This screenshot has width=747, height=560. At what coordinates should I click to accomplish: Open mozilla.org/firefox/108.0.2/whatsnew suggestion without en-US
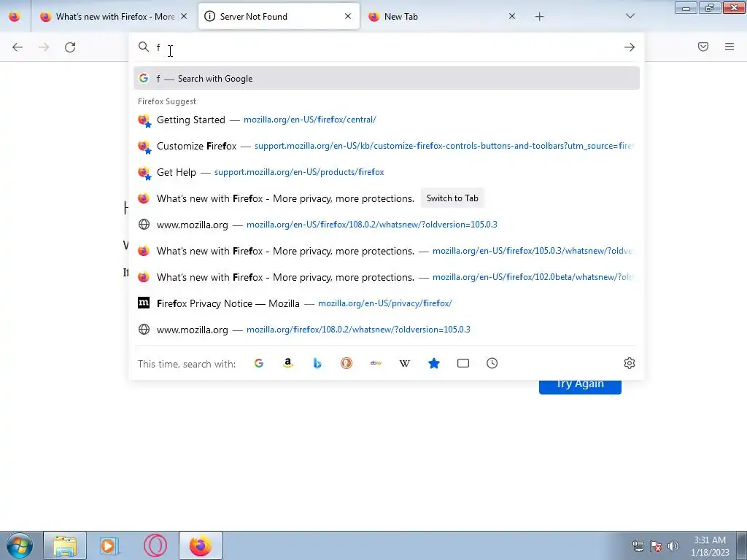[x=387, y=330]
